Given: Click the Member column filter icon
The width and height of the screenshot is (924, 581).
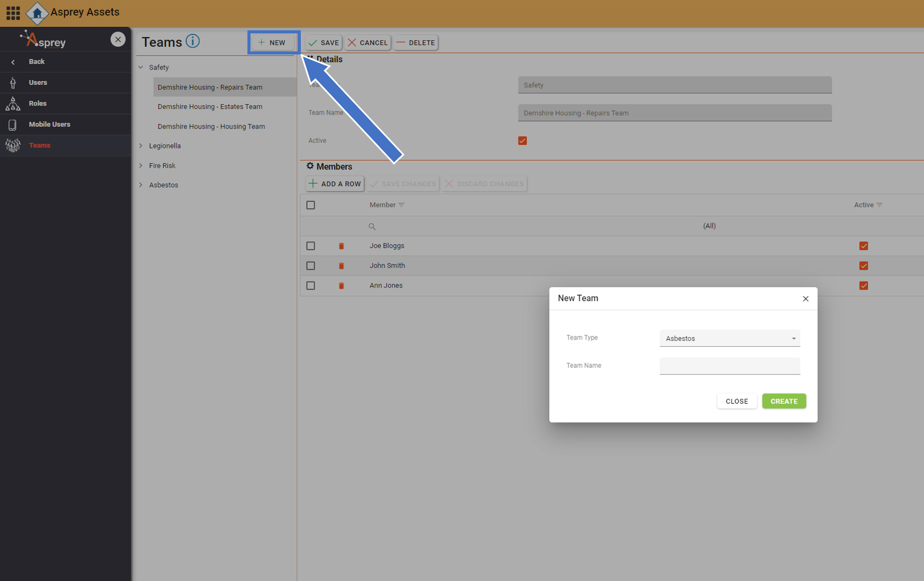Looking at the screenshot, I should (401, 205).
